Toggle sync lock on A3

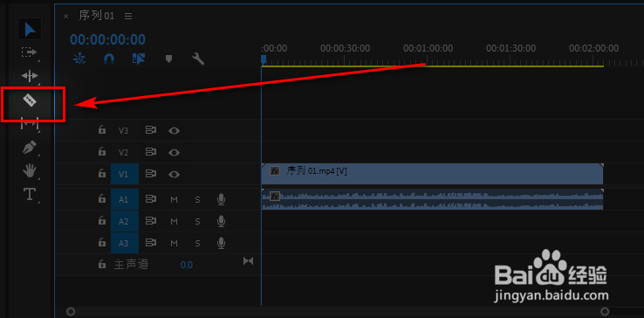pyautogui.click(x=151, y=243)
